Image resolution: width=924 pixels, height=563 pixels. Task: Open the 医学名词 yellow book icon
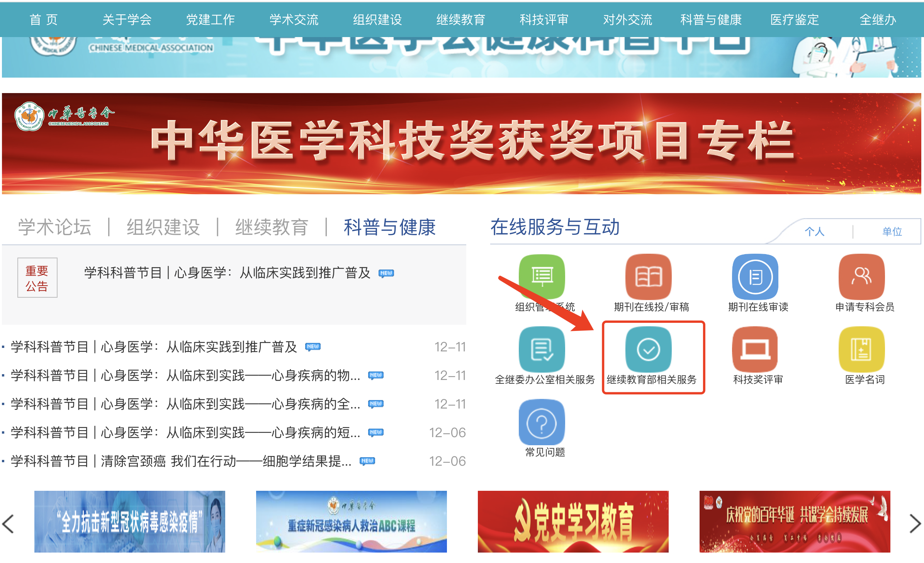coord(862,349)
